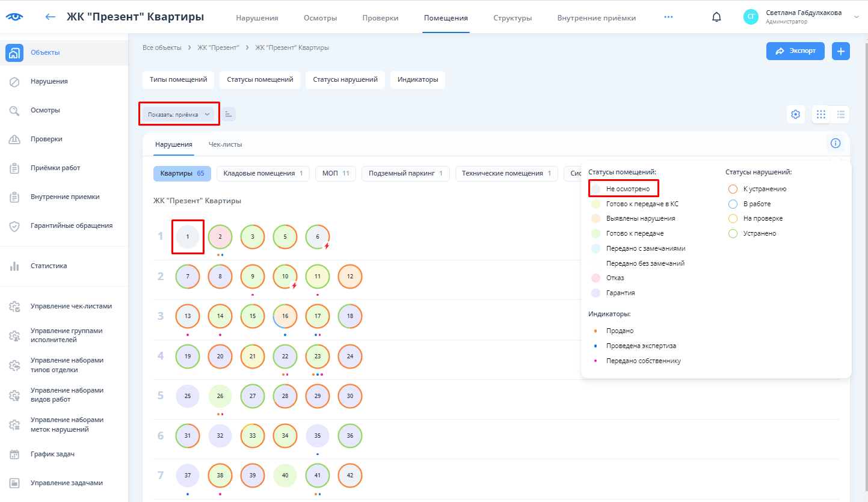Click the info icon to hide legend
The height and width of the screenshot is (502, 868).
tap(835, 143)
